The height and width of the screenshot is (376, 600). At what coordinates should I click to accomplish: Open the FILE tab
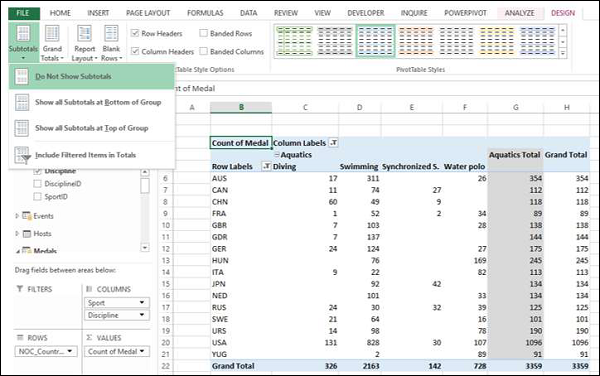(23, 13)
